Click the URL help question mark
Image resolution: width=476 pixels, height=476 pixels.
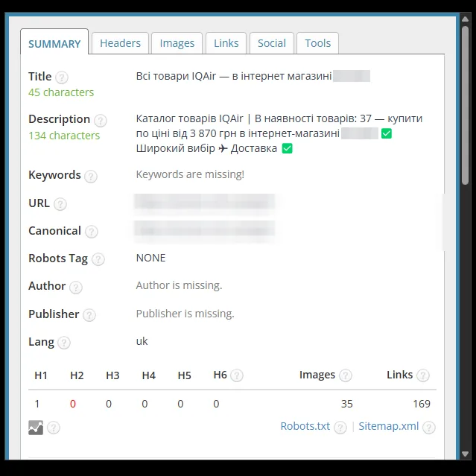60,204
